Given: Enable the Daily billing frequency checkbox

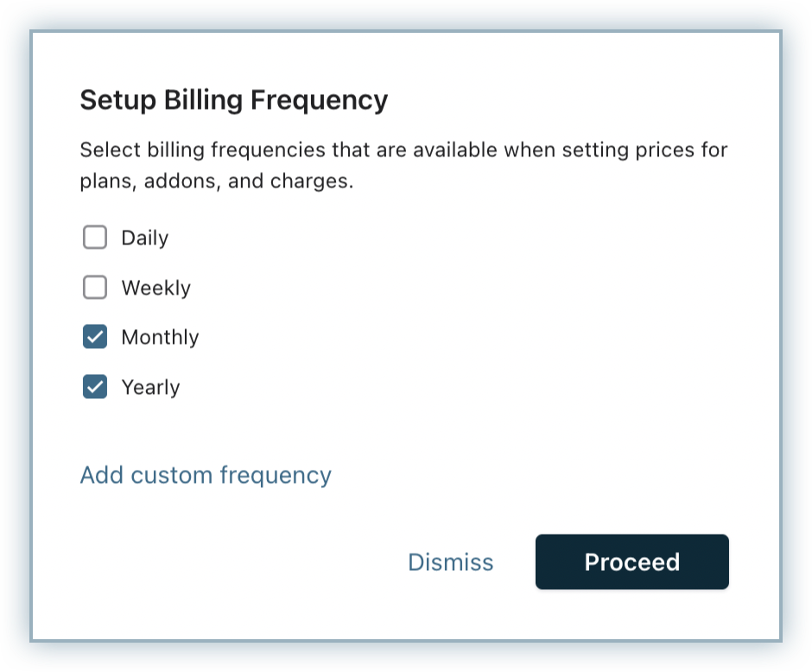Looking at the screenshot, I should [95, 238].
